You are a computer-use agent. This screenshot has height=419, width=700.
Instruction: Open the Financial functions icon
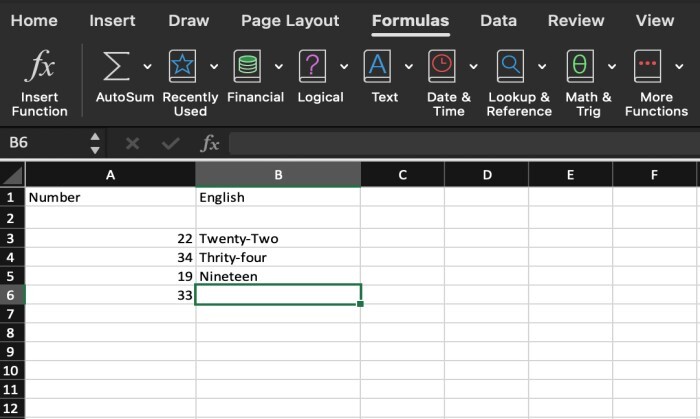click(x=247, y=67)
